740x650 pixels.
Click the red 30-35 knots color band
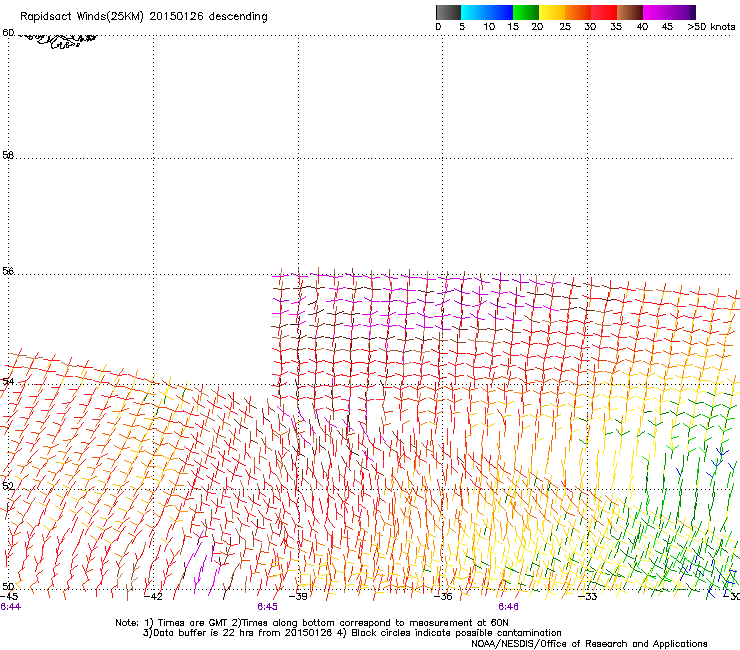pos(604,12)
